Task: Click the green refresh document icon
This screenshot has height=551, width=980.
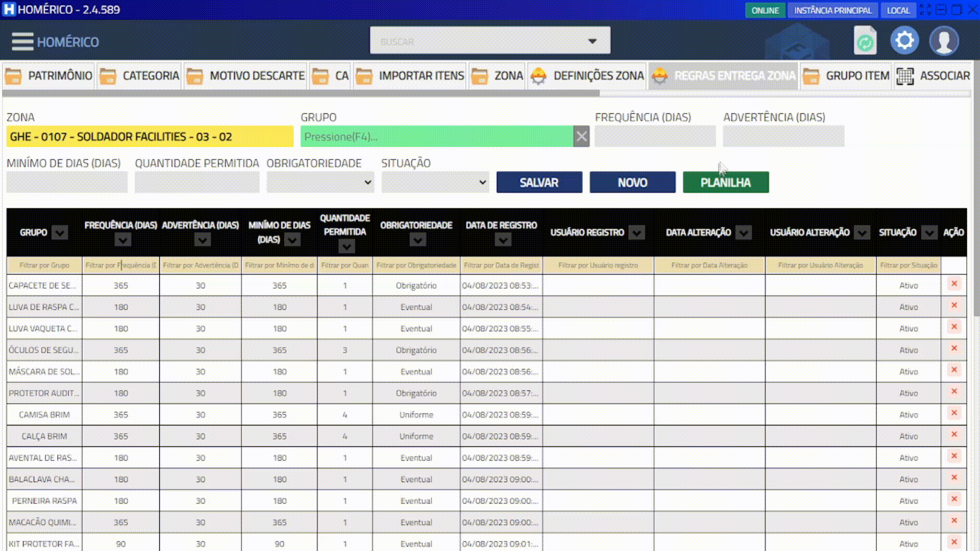Action: [x=865, y=41]
